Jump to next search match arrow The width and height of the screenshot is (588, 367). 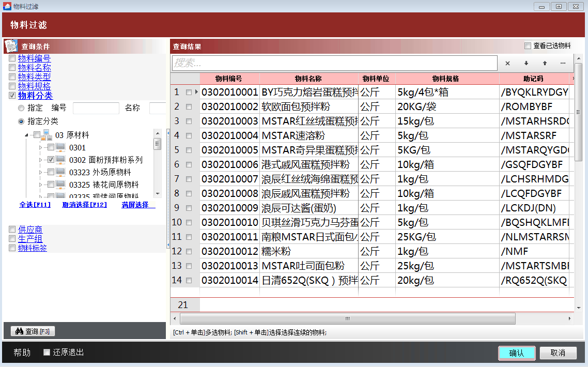[526, 64]
